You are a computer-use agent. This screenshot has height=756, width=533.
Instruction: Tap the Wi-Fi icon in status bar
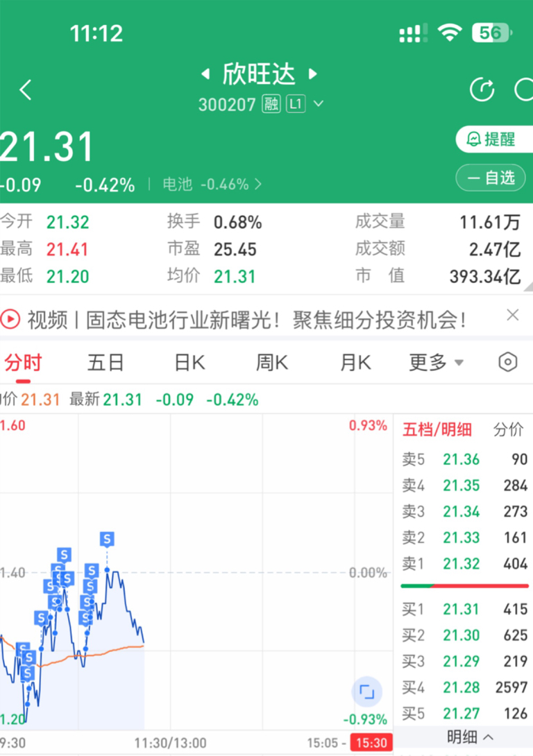point(450,33)
